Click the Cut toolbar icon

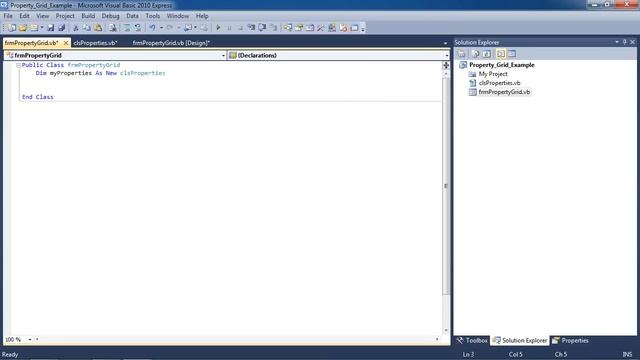(76, 28)
